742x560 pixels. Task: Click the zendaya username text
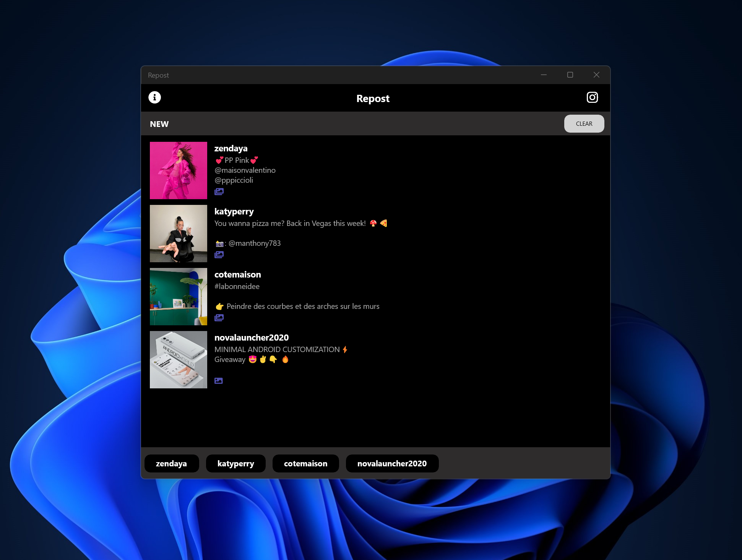231,148
